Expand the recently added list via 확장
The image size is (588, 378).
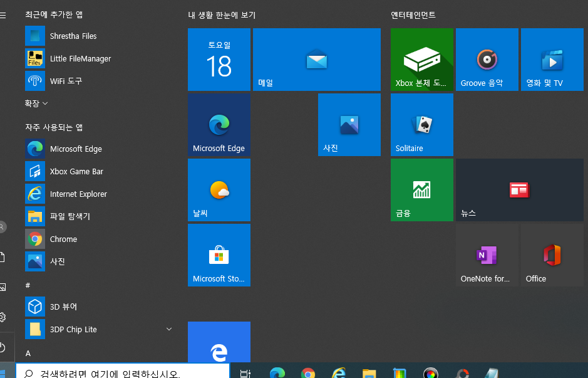tap(36, 103)
